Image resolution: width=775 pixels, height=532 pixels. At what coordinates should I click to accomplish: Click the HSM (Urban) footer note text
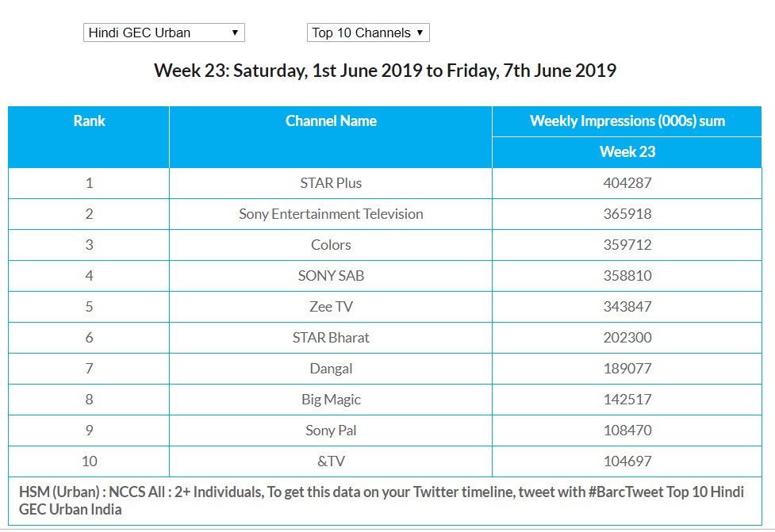(x=381, y=500)
